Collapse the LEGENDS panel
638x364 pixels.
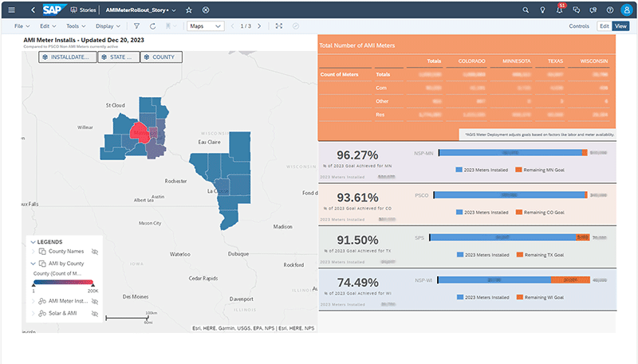tap(33, 241)
